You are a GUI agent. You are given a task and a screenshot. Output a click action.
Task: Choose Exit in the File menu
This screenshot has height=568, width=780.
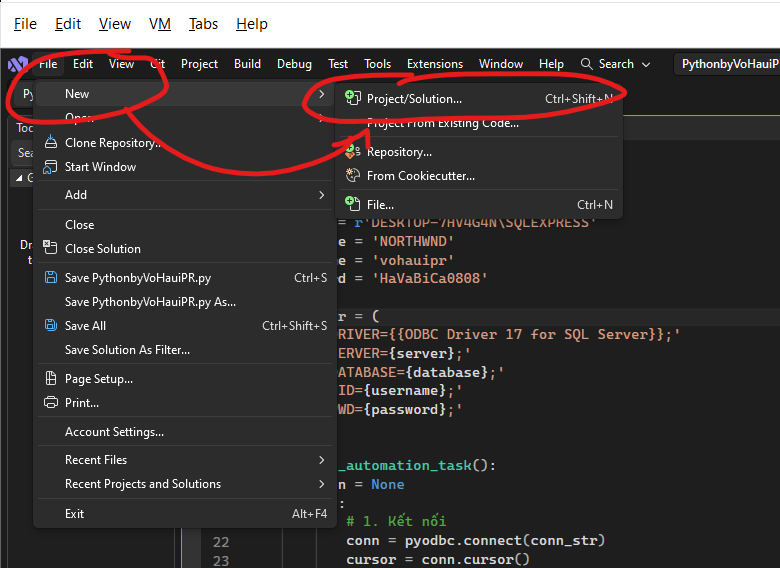(75, 514)
